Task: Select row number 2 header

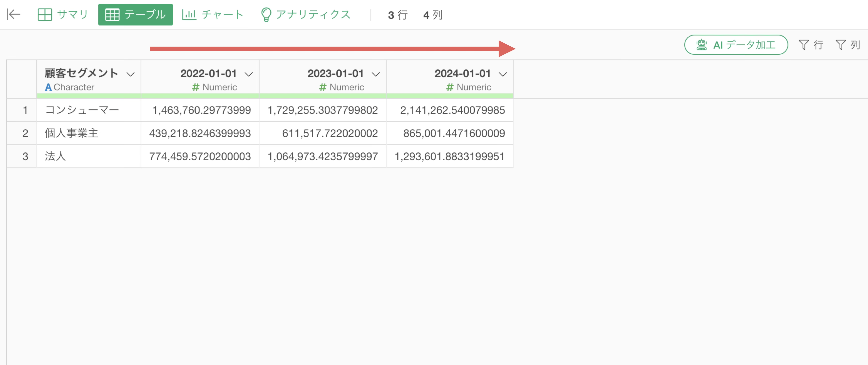Action: tap(25, 133)
